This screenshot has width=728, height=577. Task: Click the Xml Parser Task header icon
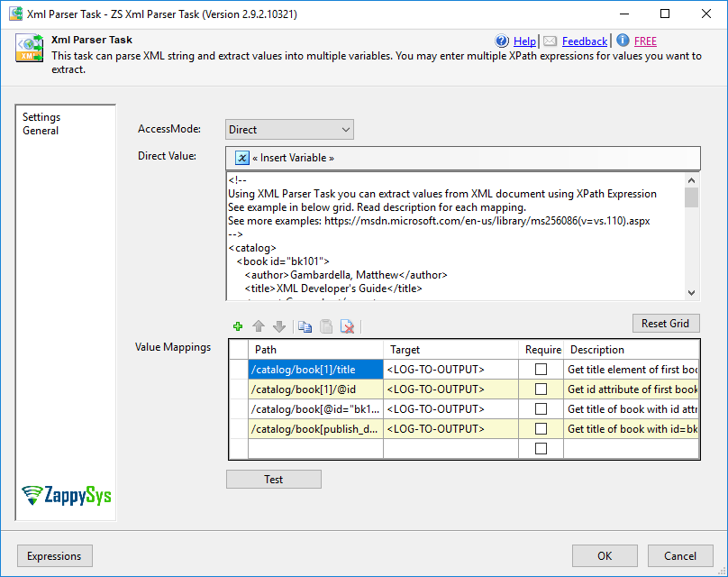[x=29, y=48]
